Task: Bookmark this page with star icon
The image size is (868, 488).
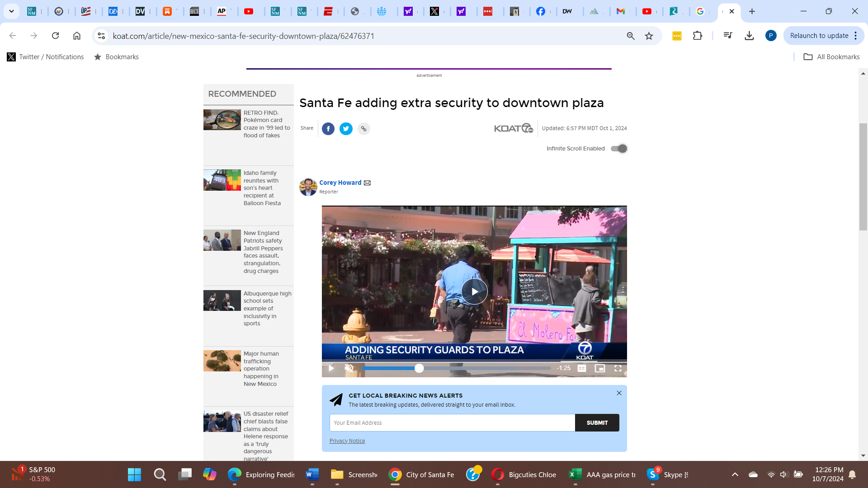Action: coord(649,36)
